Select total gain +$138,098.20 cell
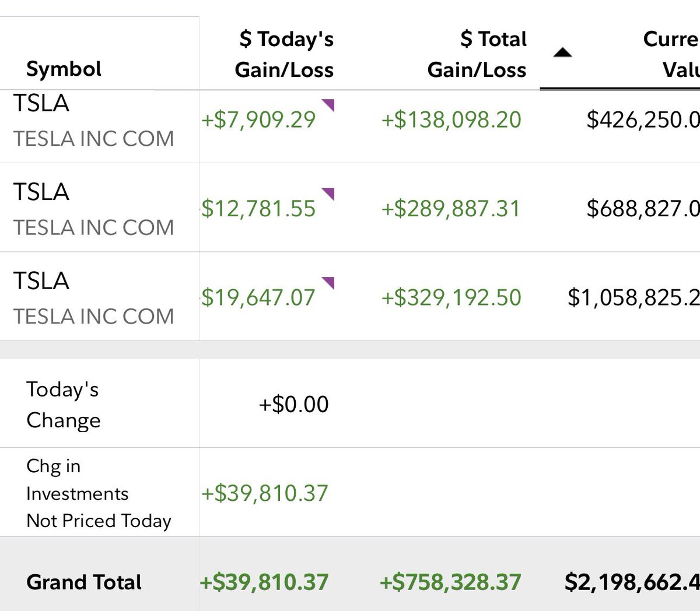This screenshot has height=611, width=700. point(451,120)
